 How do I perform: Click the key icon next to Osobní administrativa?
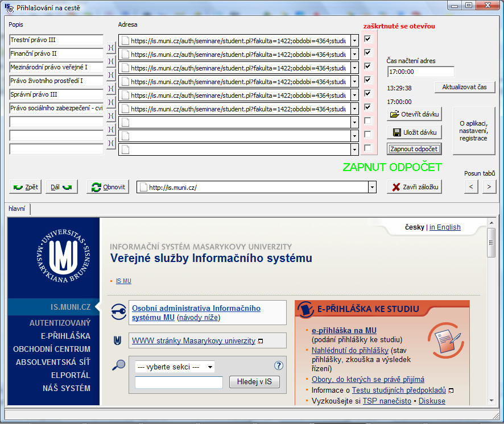[x=119, y=311]
